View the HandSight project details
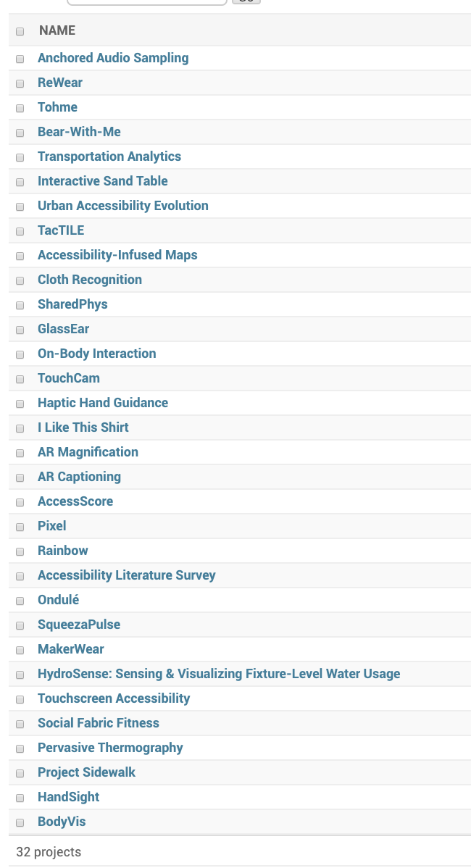The height and width of the screenshot is (868, 471). click(x=68, y=796)
